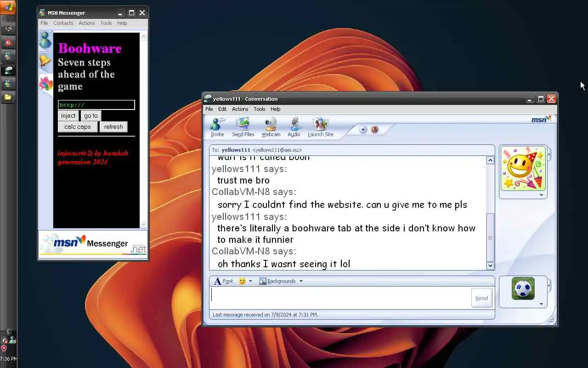Open the emoticon dropdown arrow
Screen dimensions: 588x368
(250, 281)
